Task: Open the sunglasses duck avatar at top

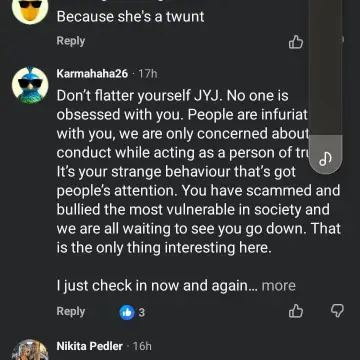Action: [x=30, y=9]
